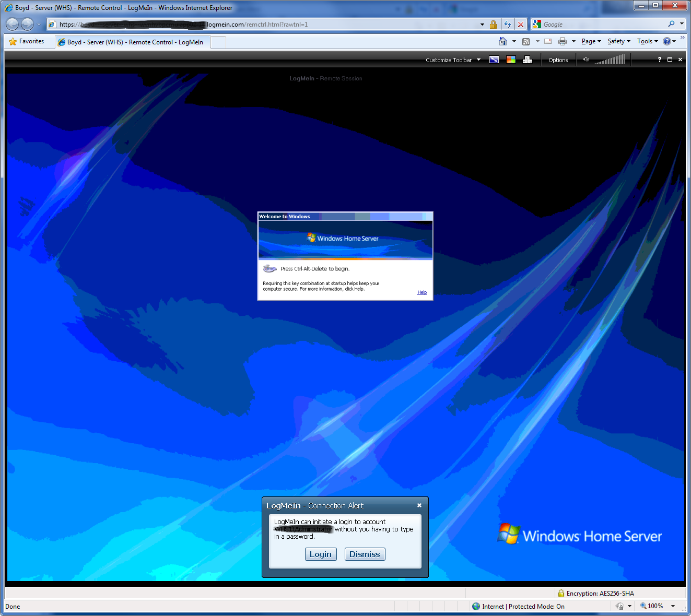
Task: Click Login in Connection Alert
Action: pos(321,554)
